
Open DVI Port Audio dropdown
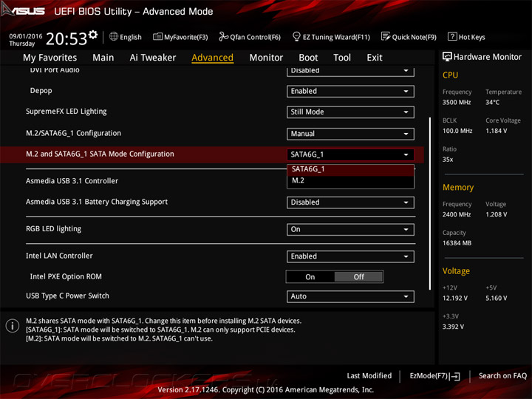pos(350,71)
